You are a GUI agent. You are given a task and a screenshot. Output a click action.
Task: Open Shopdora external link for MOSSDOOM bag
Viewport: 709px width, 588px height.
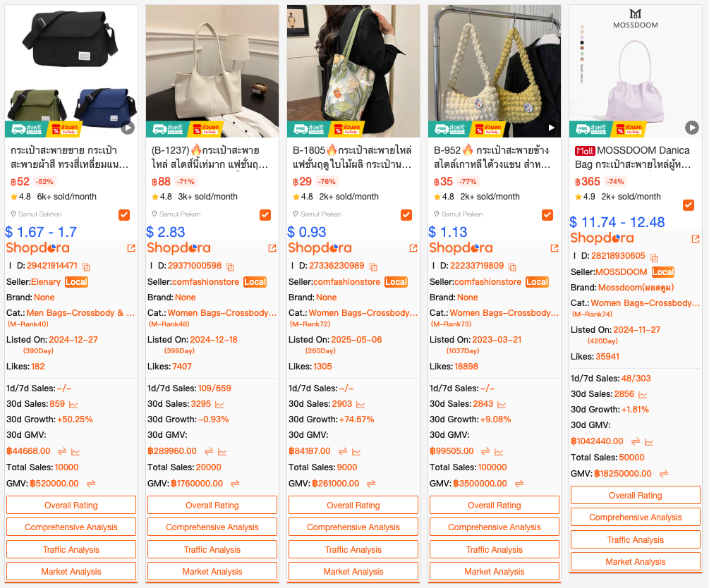[x=696, y=238]
